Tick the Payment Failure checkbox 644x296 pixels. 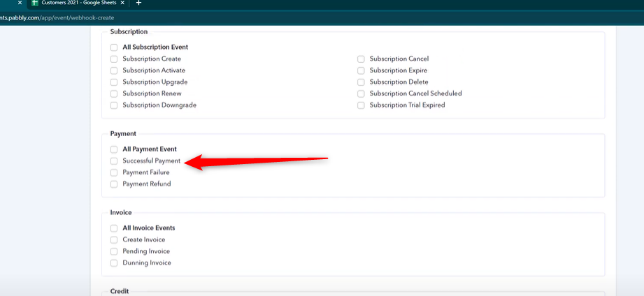point(114,172)
